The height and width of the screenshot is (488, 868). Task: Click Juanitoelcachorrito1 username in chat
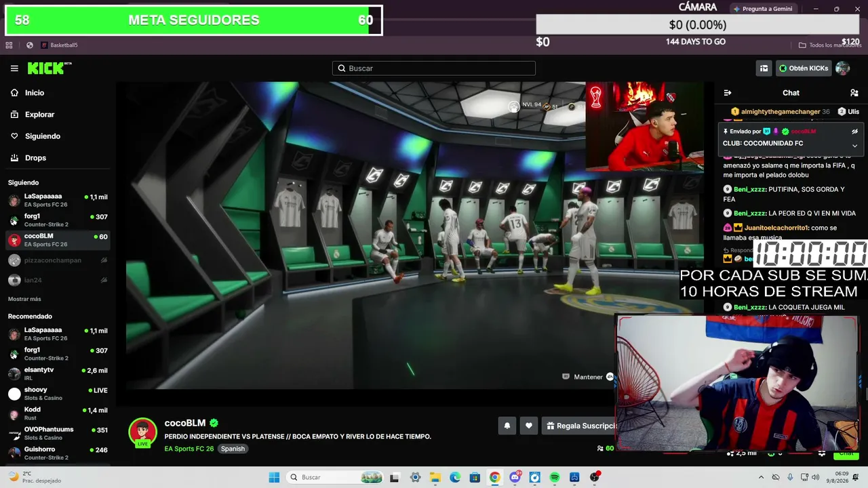pyautogui.click(x=777, y=228)
